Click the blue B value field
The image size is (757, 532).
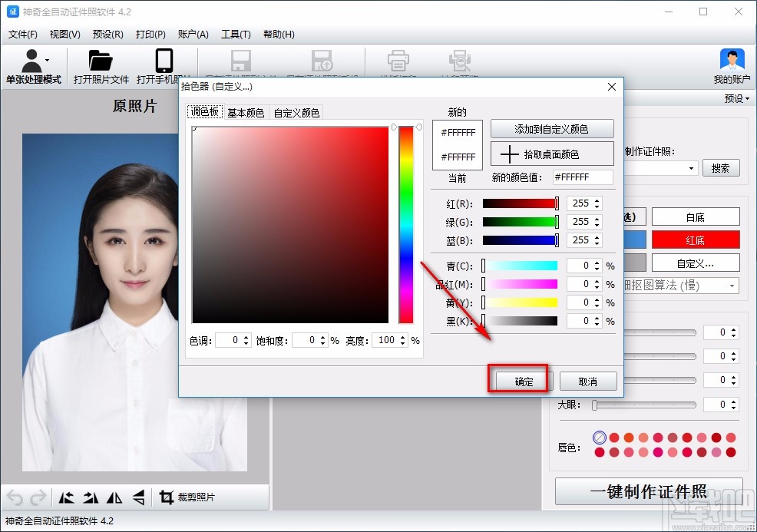[580, 240]
